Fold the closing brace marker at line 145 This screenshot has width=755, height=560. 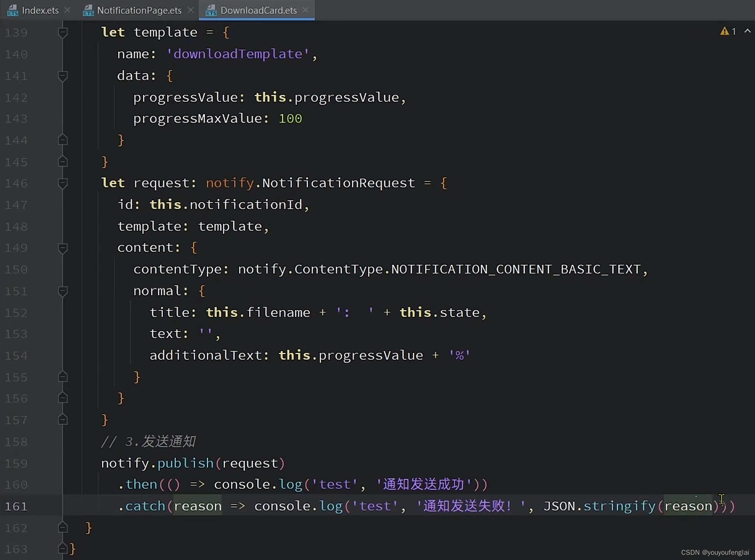pyautogui.click(x=63, y=161)
